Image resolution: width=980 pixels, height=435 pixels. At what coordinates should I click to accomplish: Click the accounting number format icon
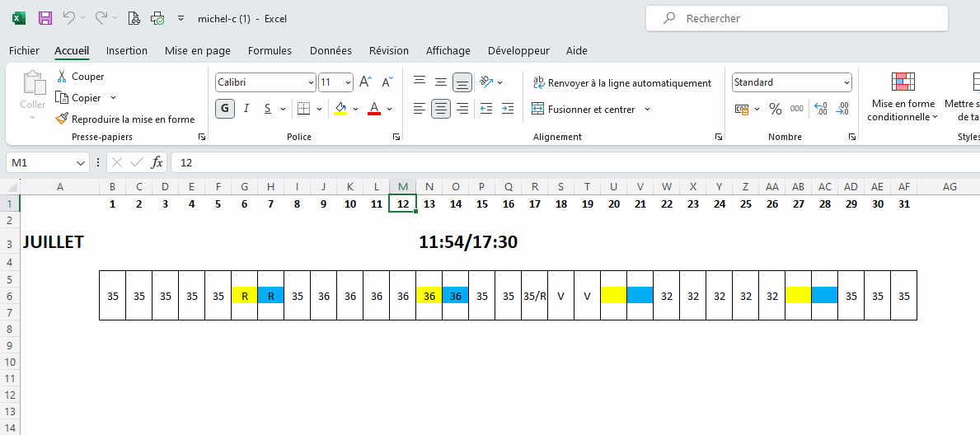[x=742, y=109]
